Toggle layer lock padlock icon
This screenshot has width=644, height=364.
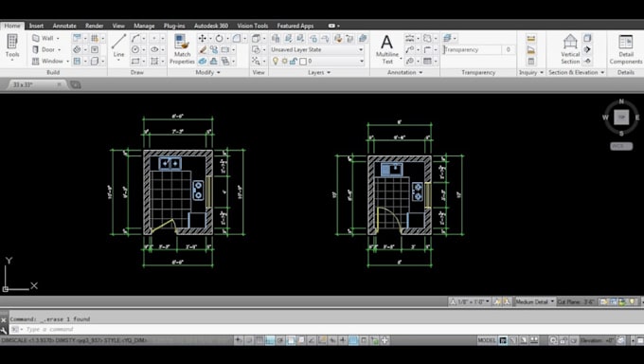click(x=294, y=62)
